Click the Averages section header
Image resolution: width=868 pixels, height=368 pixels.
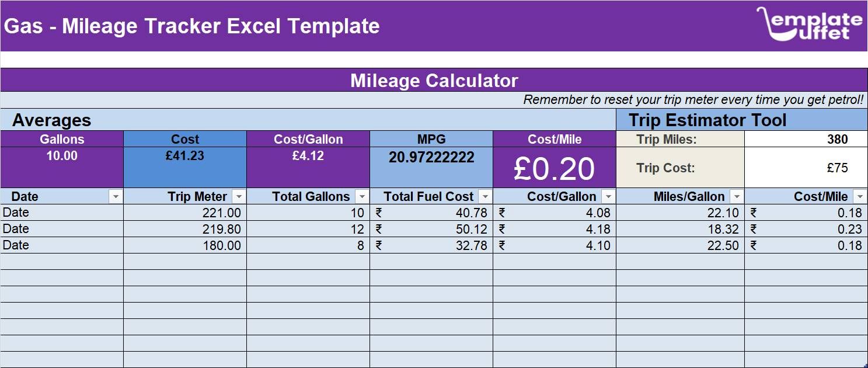coord(53,120)
